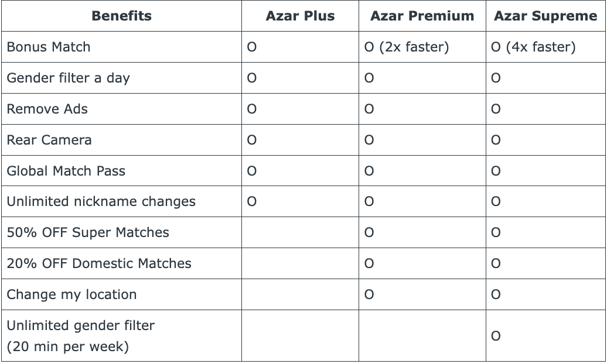The image size is (607, 364).
Task: Click the Azar Plus mark for Bonus Match
Action: (251, 47)
